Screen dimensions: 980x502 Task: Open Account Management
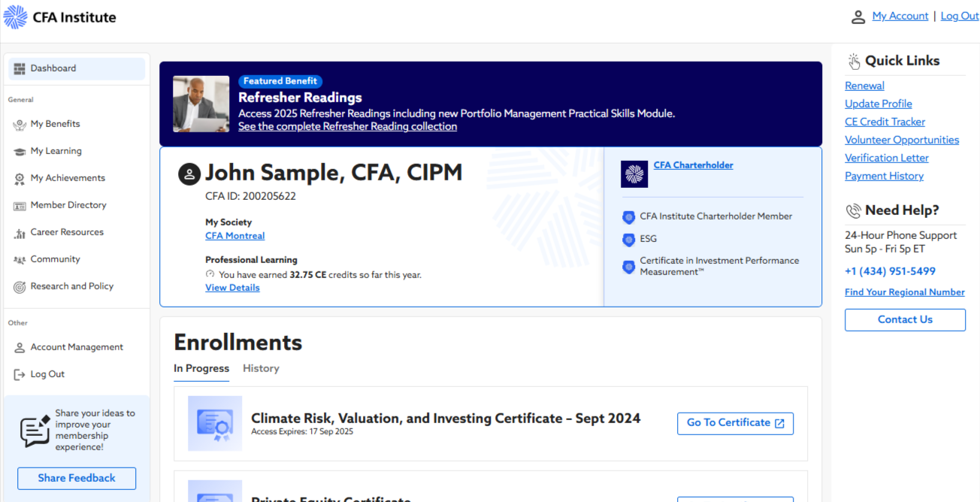click(x=77, y=347)
